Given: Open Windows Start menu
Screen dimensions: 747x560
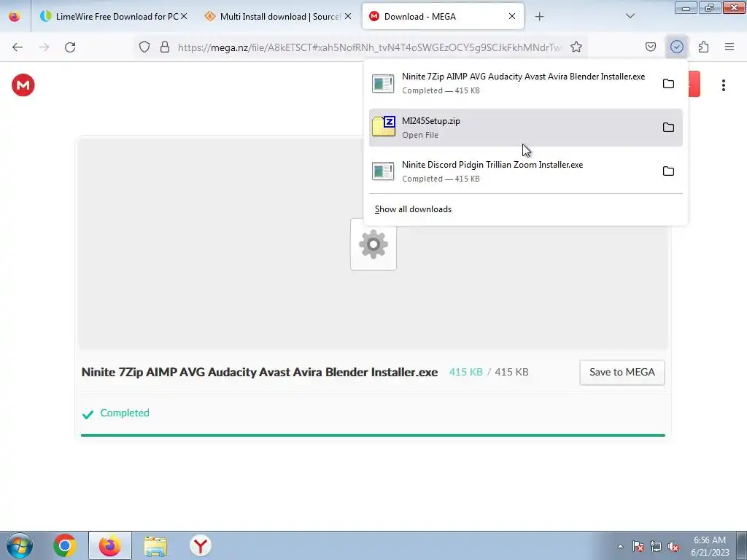Looking at the screenshot, I should pyautogui.click(x=20, y=545).
